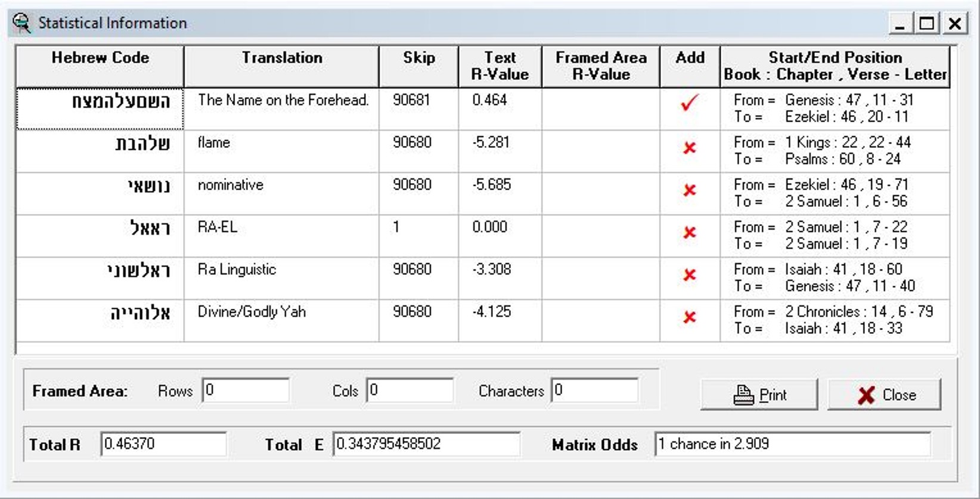Image resolution: width=980 pixels, height=499 pixels.
Task: Maximize the Statistical Information window
Action: [x=927, y=23]
